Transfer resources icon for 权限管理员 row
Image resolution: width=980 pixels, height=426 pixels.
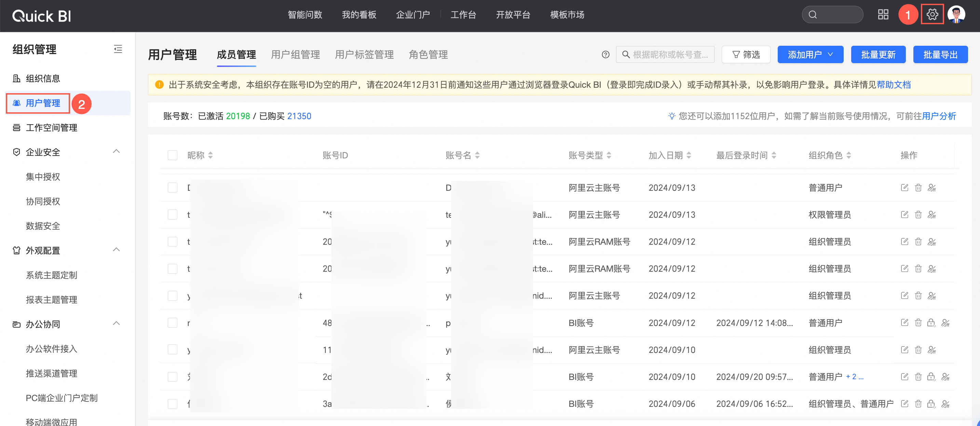tap(932, 214)
